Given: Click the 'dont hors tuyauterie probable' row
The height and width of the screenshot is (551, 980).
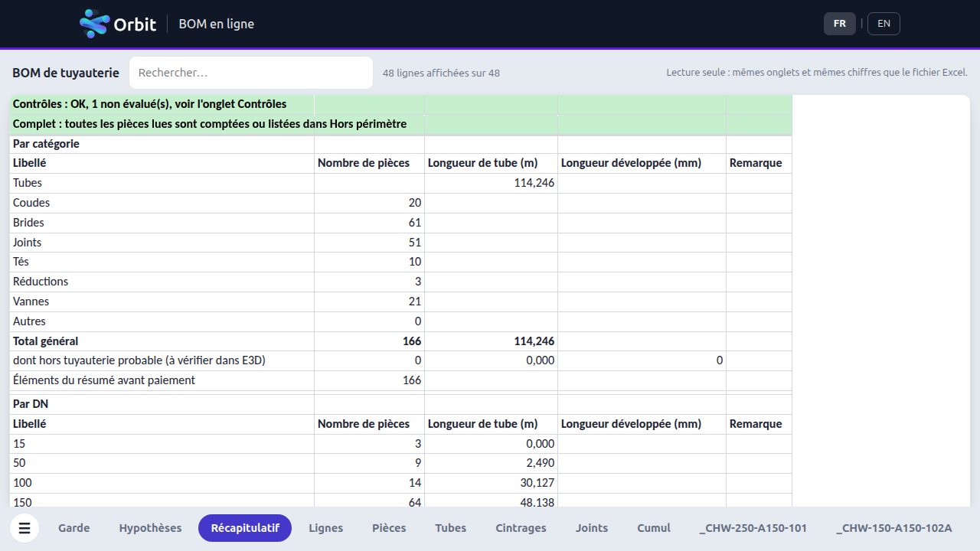Looking at the screenshot, I should 400,360.
